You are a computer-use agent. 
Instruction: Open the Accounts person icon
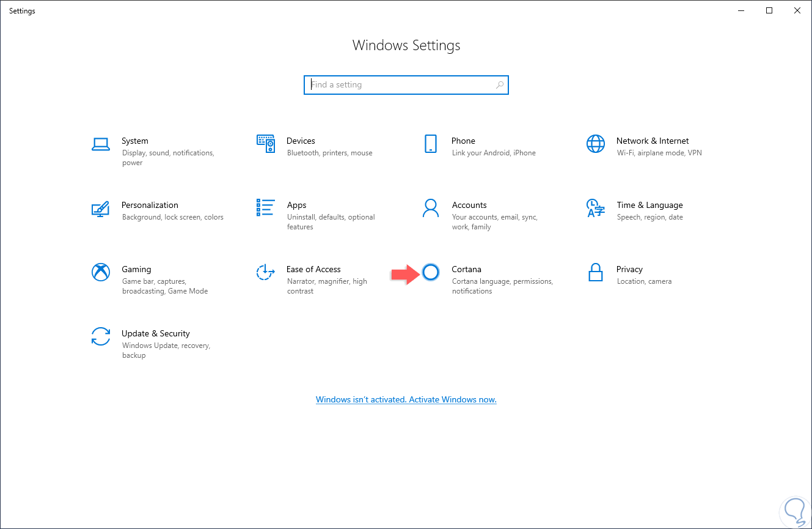click(430, 208)
